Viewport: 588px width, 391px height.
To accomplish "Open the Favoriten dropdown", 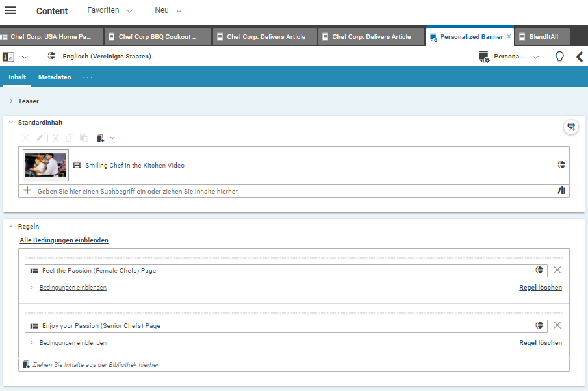I will 110,11.
